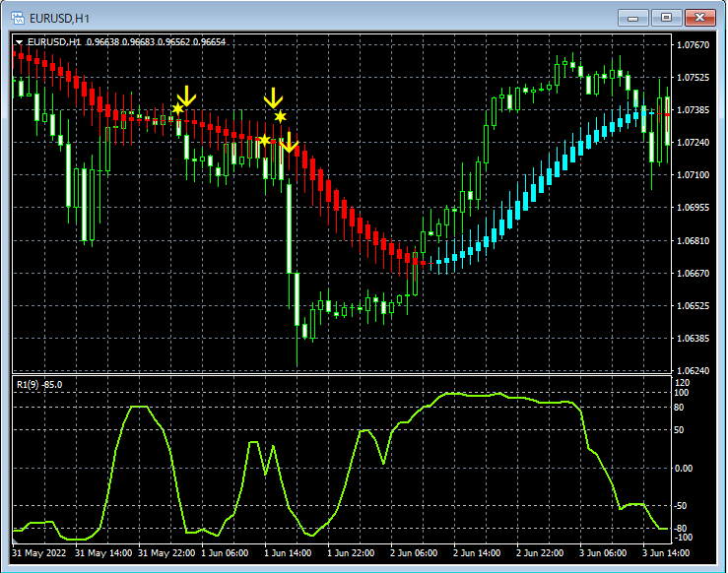Click the 1.06955 price scale label
The width and height of the screenshot is (728, 573).
tap(694, 208)
